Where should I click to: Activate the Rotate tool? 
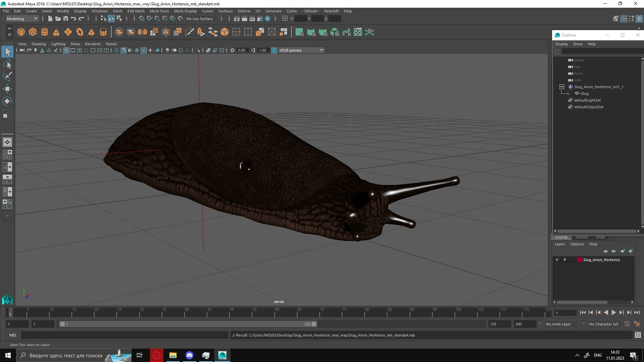7,101
